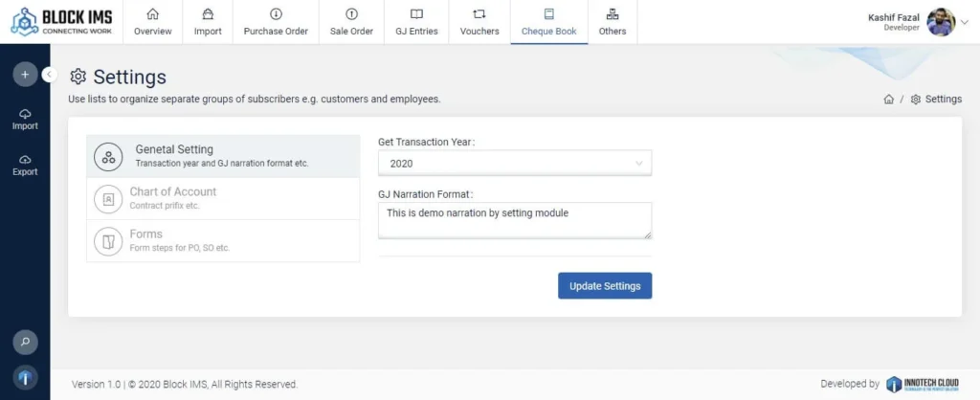Open Import from the left sidebar

[x=25, y=119]
